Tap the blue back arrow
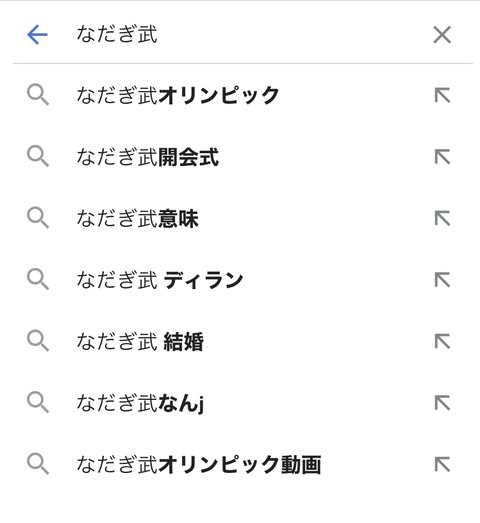This screenshot has width=480, height=523. 37,34
